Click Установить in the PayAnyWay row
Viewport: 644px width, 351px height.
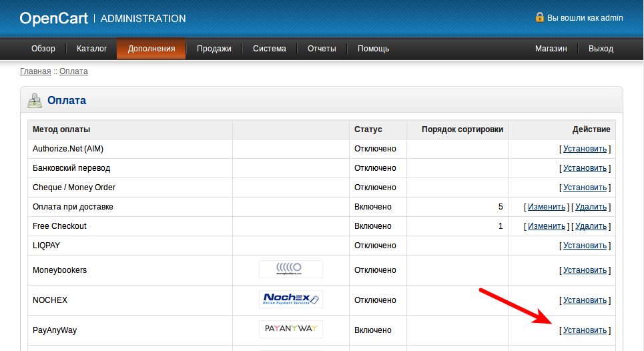pos(585,330)
